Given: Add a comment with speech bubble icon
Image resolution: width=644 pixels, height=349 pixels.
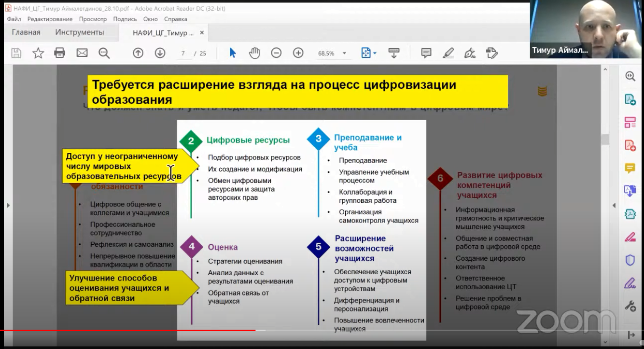Looking at the screenshot, I should click(x=426, y=53).
